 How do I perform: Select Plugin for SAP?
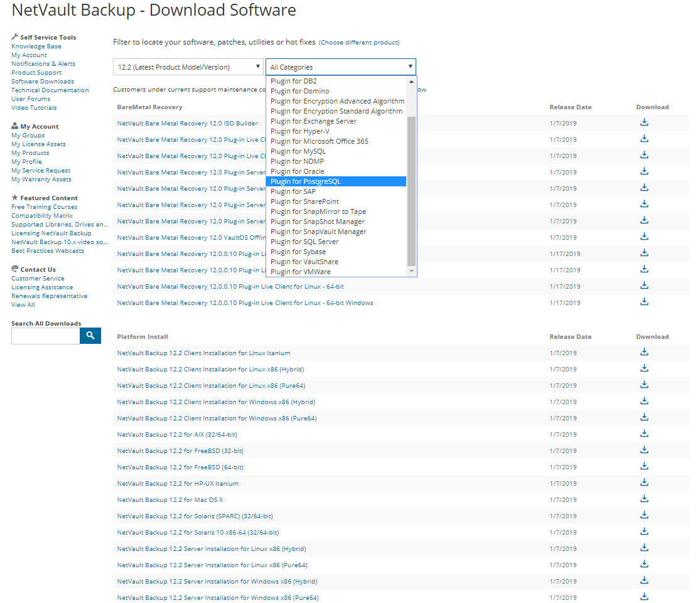coord(336,191)
